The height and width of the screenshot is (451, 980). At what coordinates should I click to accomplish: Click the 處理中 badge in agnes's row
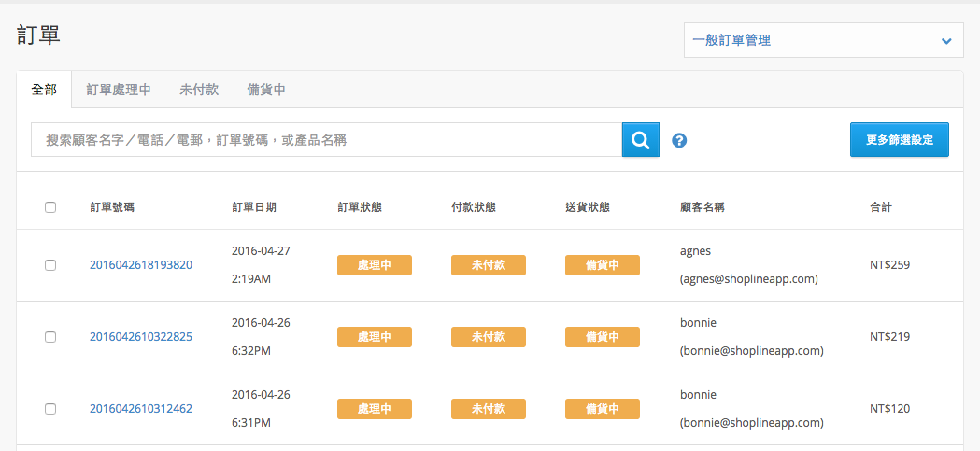(375, 265)
